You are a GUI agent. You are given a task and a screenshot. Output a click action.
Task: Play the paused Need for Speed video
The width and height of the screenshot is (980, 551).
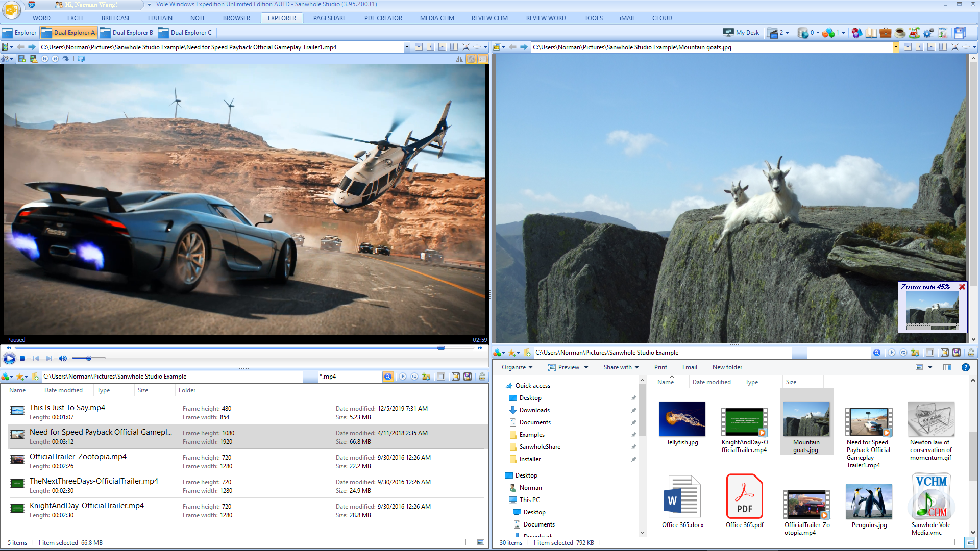[9, 358]
